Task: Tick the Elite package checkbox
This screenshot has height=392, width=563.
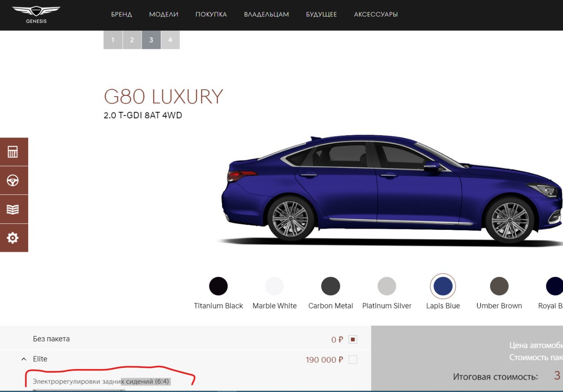Action: (353, 359)
